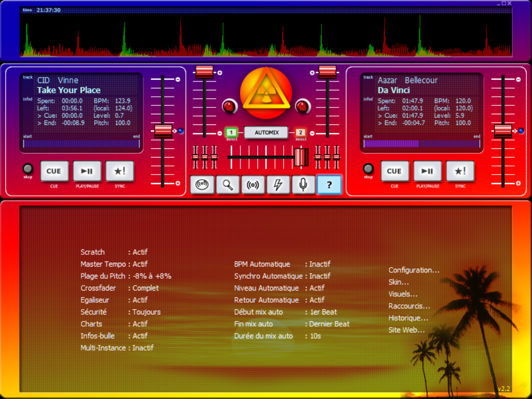Stop the Da Vinci deck
Viewport: 532px width, 399px height.
368,168
